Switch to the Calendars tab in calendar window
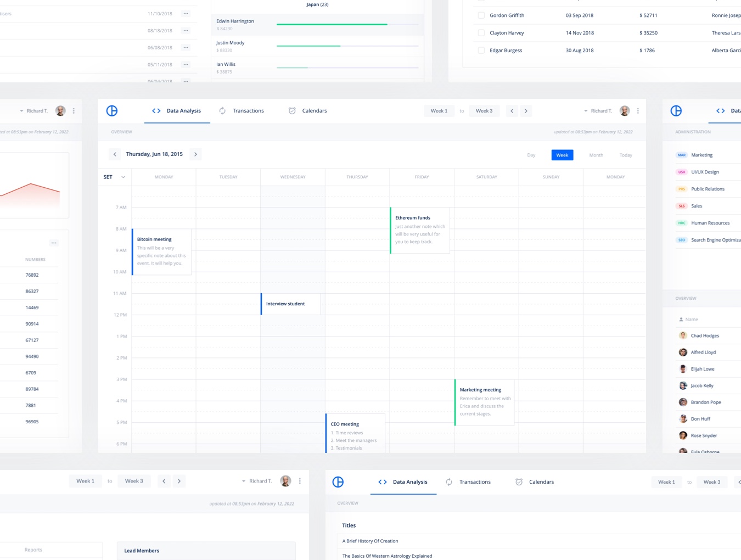The width and height of the screenshot is (741, 560). [307, 111]
